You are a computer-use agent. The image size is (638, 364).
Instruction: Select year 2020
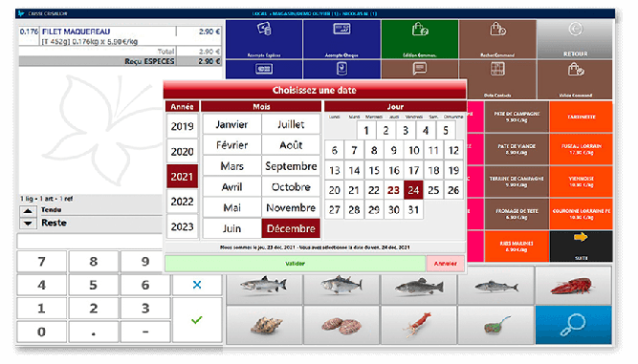tap(183, 152)
